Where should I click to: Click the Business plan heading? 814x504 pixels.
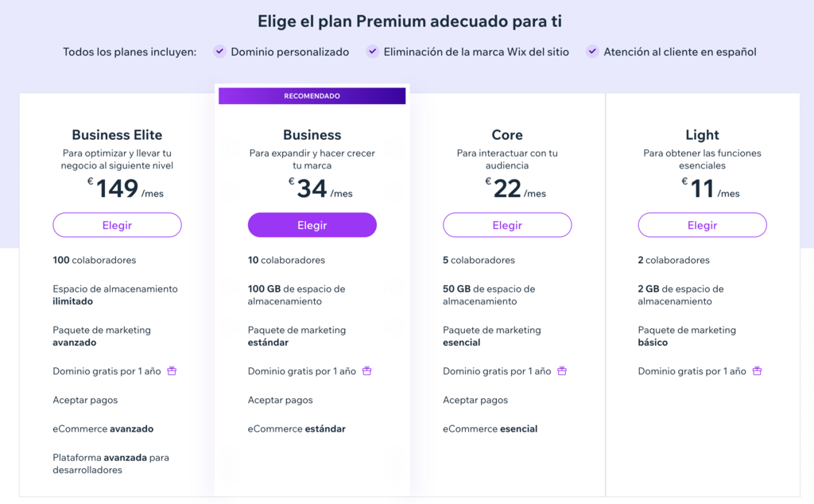(312, 134)
